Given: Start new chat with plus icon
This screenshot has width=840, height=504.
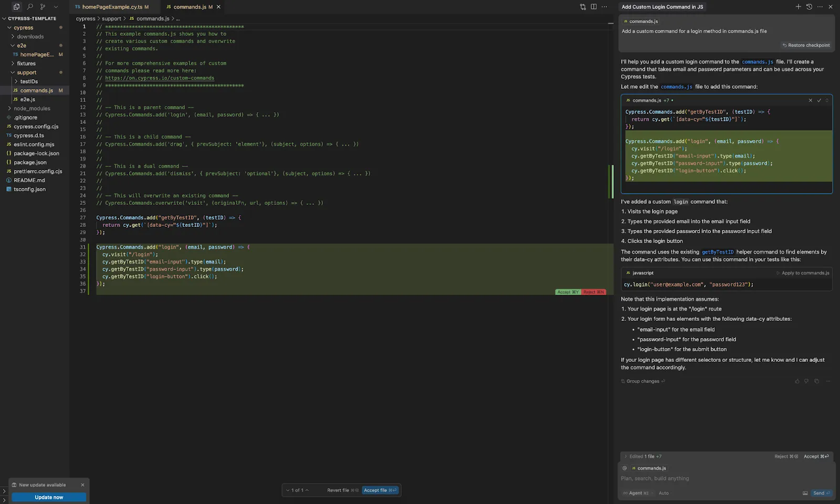Looking at the screenshot, I should pyautogui.click(x=799, y=7).
